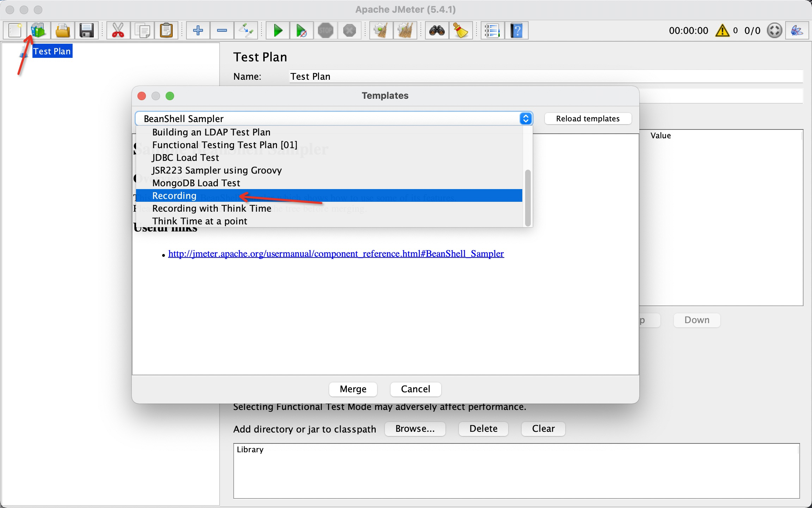Open the Templates icon in toolbar

[x=38, y=30]
